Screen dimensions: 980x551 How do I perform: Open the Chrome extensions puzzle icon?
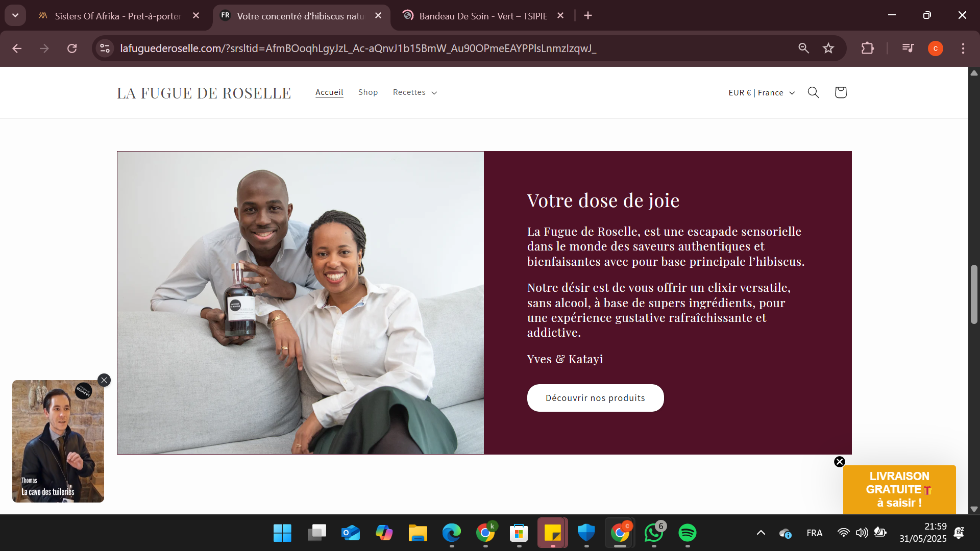coord(867,48)
